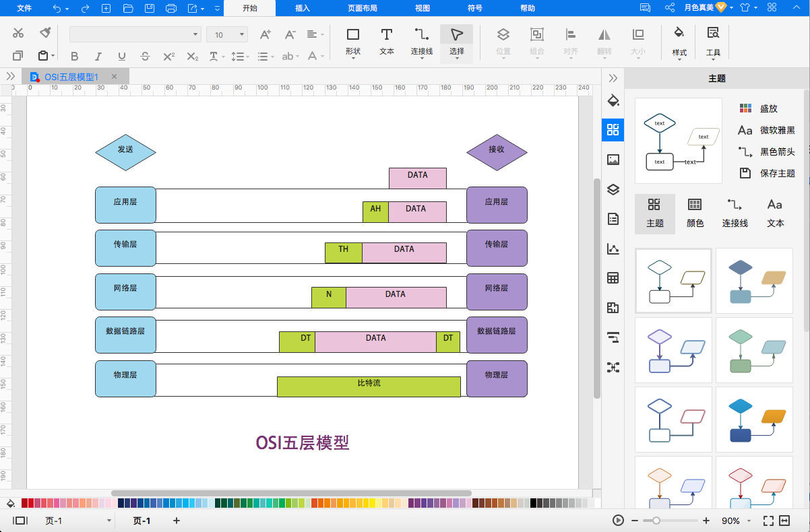Switch to the 插入 ribbon tab
The width and height of the screenshot is (810, 532).
tap(303, 8)
